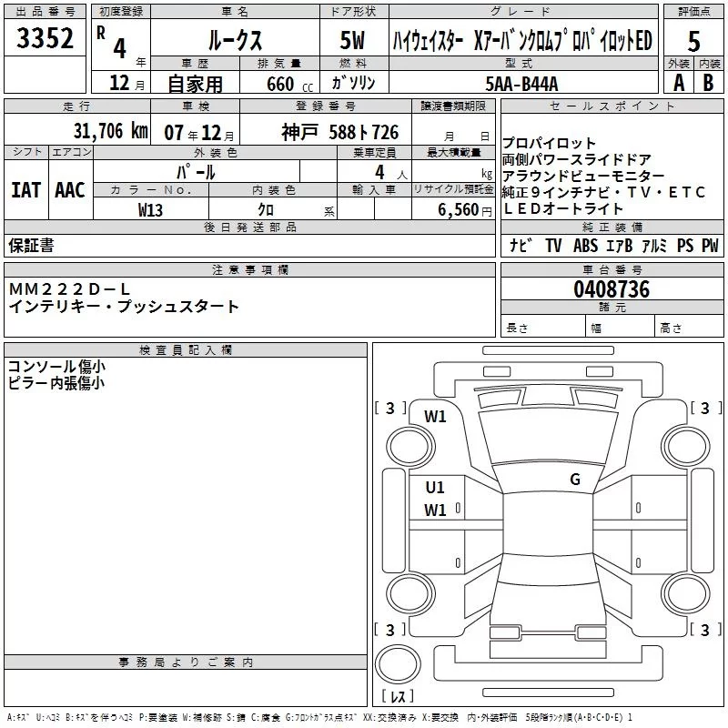Viewport: 728px width, 728px height.
Task: Click the G mark on the windshield diagram
Action: pyautogui.click(x=575, y=480)
